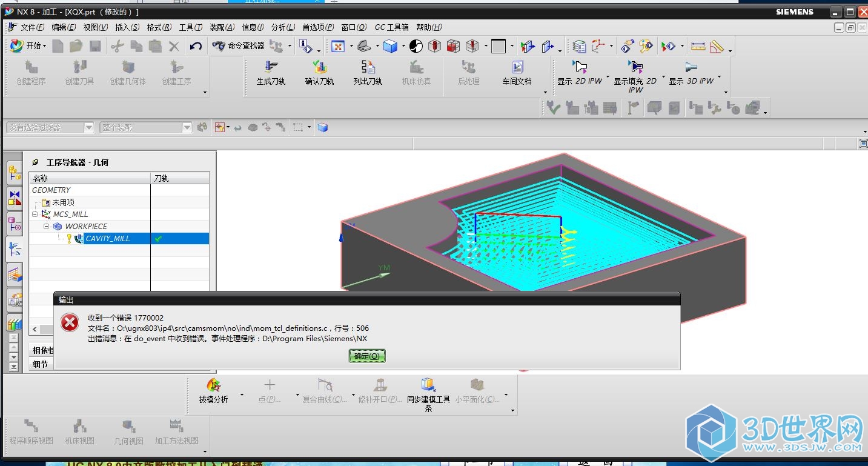Viewport: 868px width, 466px height.
Task: Open the 同步建模工具条 toolbar icon
Action: click(428, 394)
